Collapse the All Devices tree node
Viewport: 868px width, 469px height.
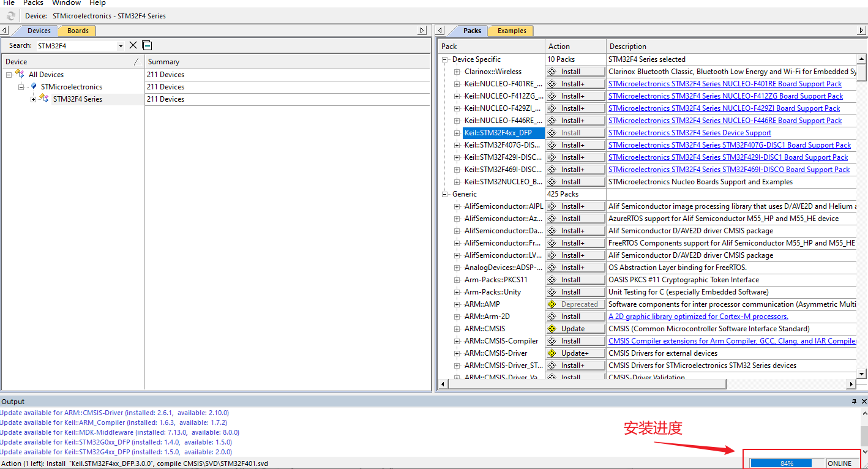click(9, 75)
